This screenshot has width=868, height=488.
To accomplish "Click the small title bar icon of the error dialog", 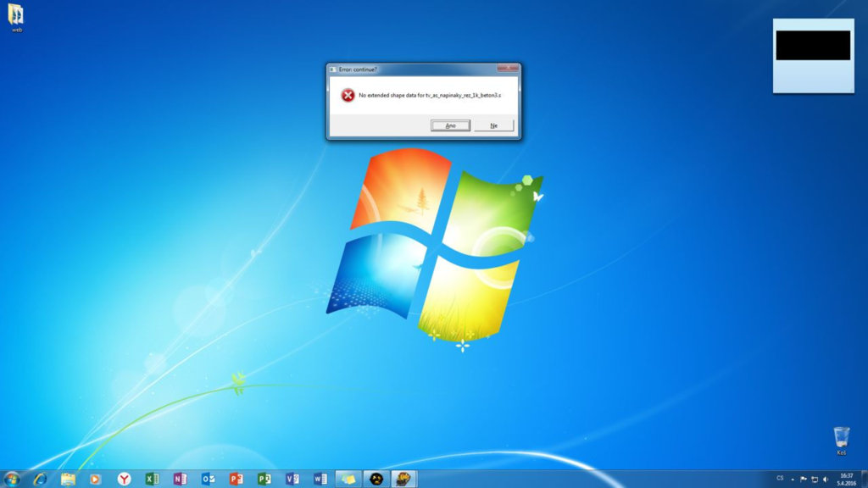I will click(x=332, y=69).
